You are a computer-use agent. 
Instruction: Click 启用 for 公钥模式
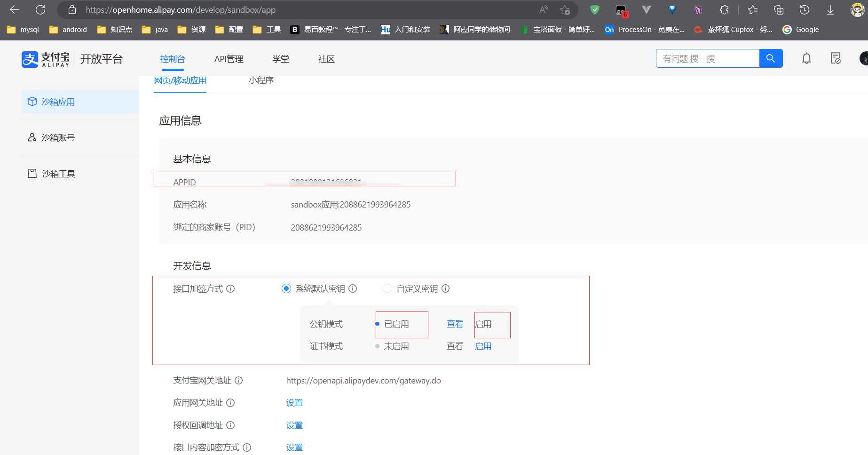pos(483,324)
